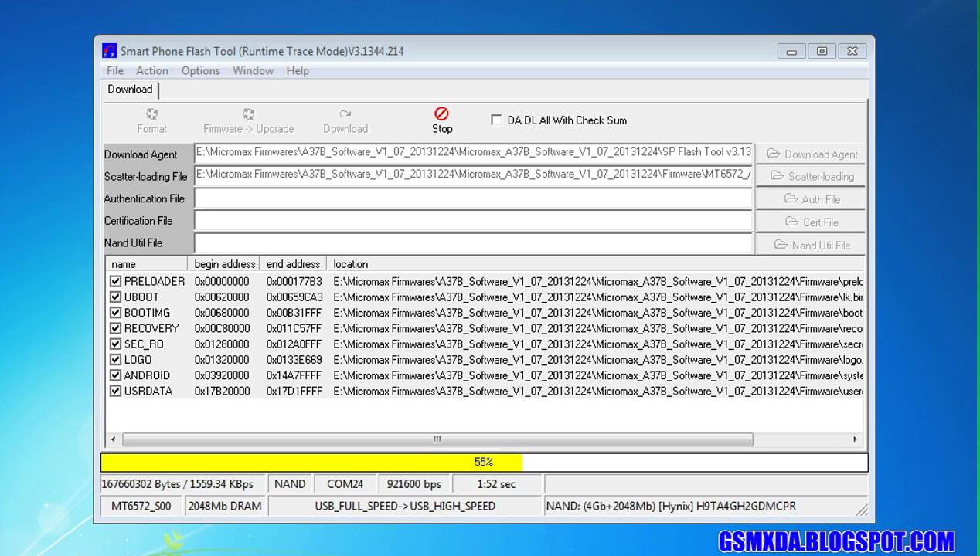The image size is (980, 556).
Task: Click the COM24 status bar cell
Action: [x=345, y=484]
